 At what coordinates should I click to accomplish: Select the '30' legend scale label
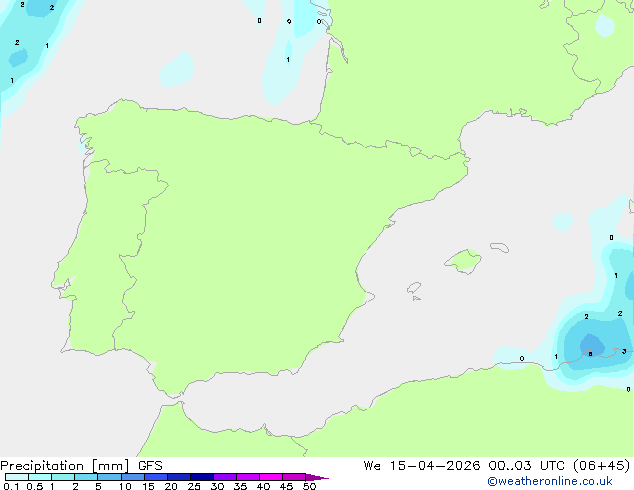tap(217, 486)
